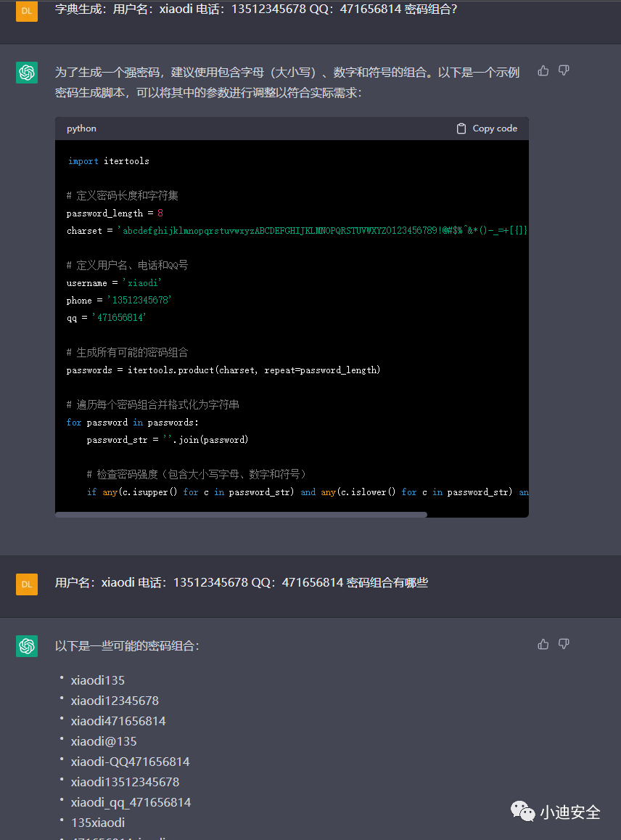The image size is (621, 840).
Task: Click the Copy code button
Action: click(488, 129)
